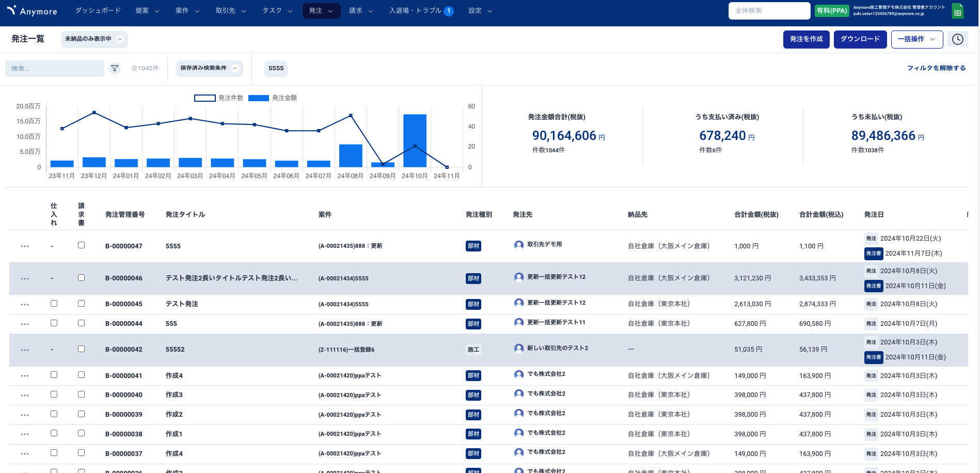The height and width of the screenshot is (473, 980).
Task: Click order number B-00000044
Action: click(124, 324)
